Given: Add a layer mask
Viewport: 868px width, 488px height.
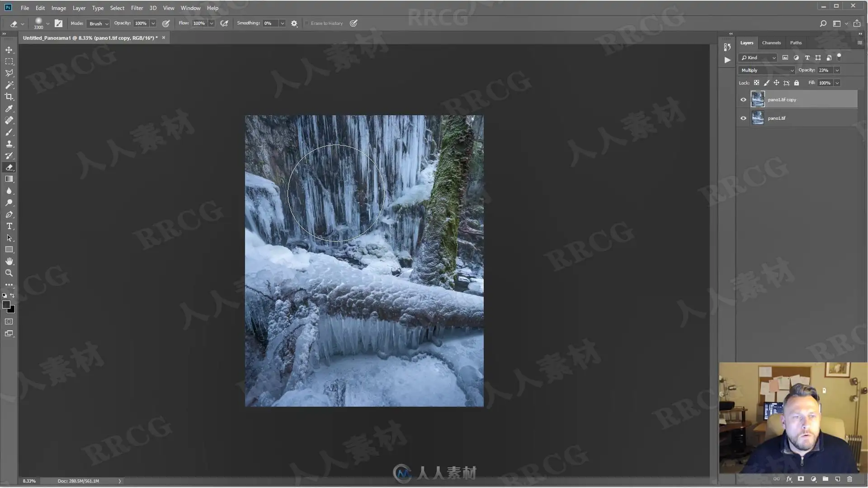Looking at the screenshot, I should pyautogui.click(x=801, y=479).
